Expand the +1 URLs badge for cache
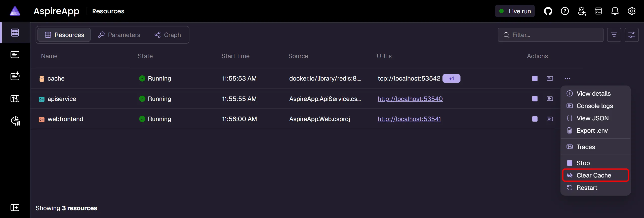 (451, 79)
